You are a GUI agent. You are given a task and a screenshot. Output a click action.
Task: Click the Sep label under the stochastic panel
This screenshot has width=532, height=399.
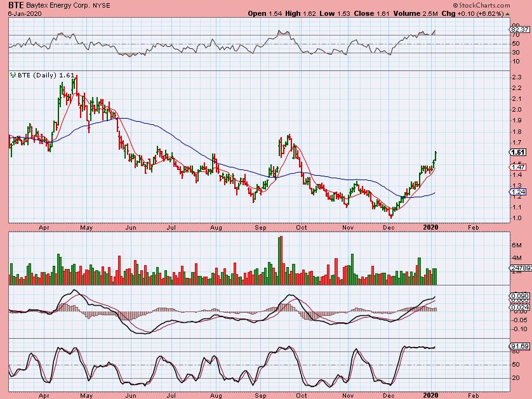coord(260,395)
